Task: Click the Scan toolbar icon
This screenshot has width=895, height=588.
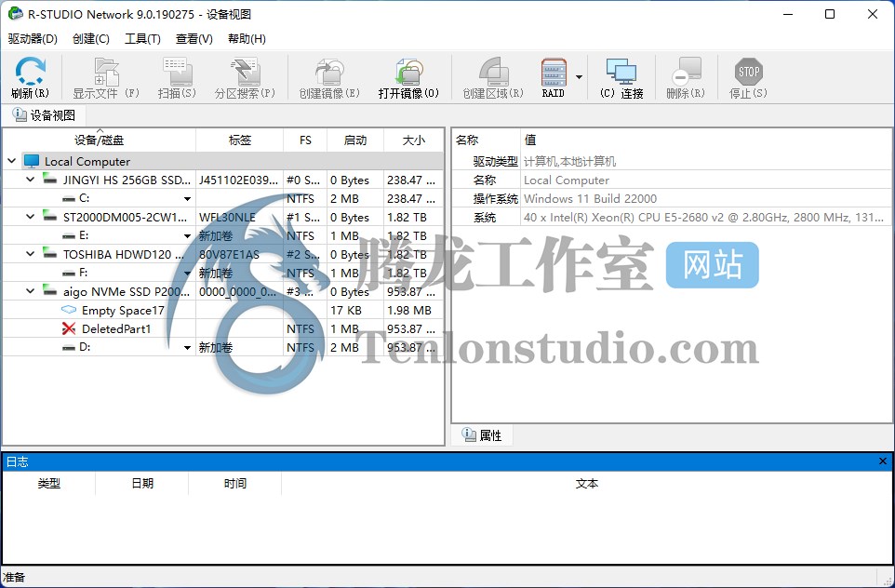Action: tap(177, 77)
